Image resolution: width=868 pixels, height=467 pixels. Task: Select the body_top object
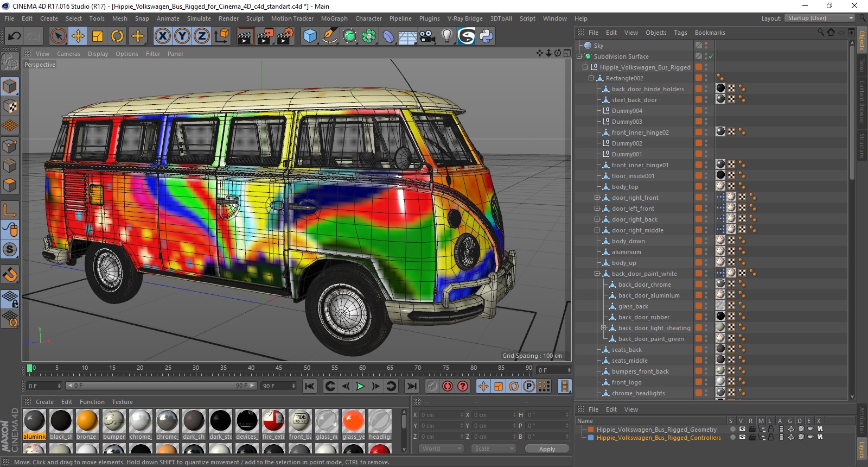click(x=625, y=187)
